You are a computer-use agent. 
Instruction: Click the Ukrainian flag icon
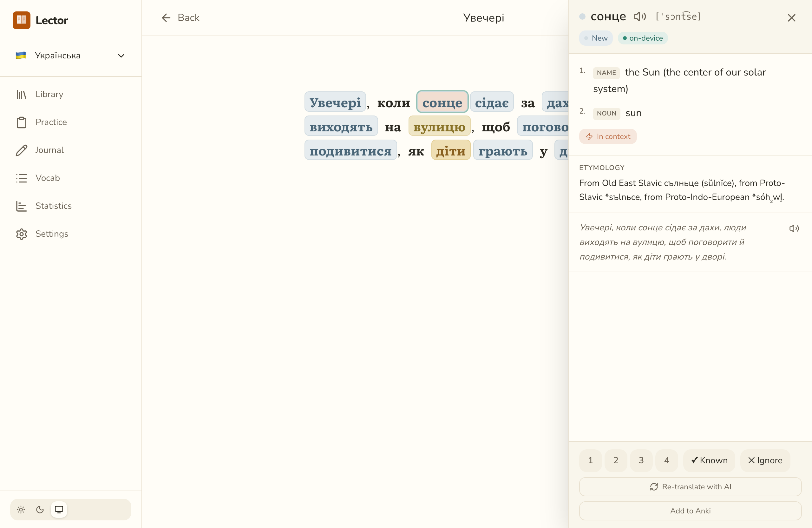[21, 55]
